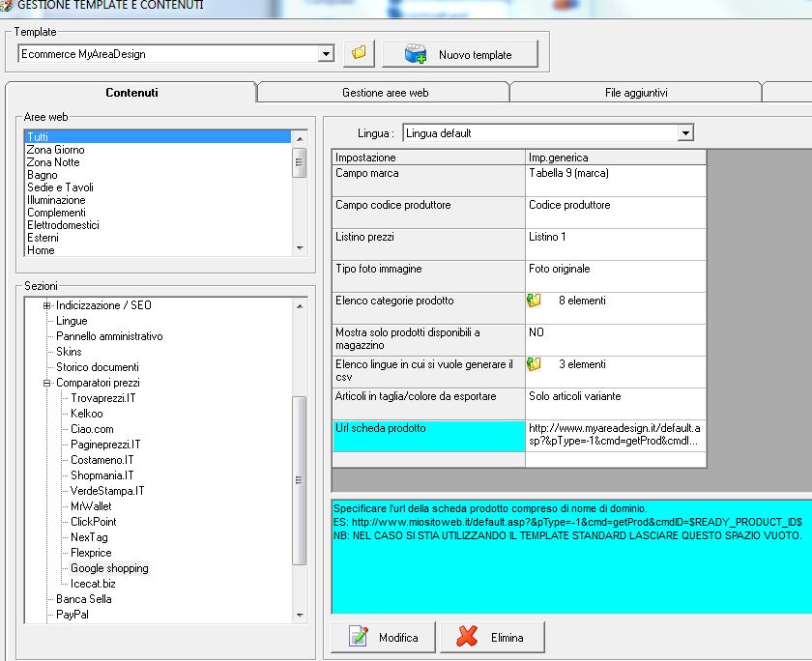Select Lingue in Sezioni tree
The image size is (812, 661).
click(72, 321)
